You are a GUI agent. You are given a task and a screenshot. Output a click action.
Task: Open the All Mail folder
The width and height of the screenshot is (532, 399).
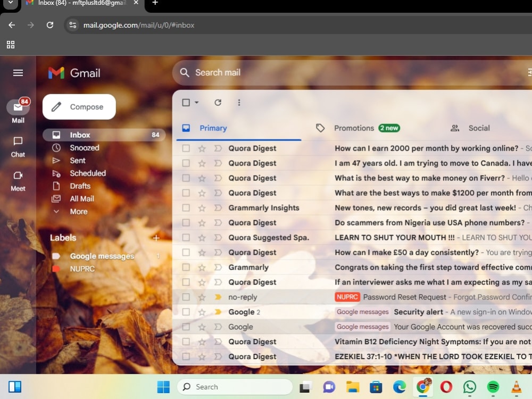(82, 199)
